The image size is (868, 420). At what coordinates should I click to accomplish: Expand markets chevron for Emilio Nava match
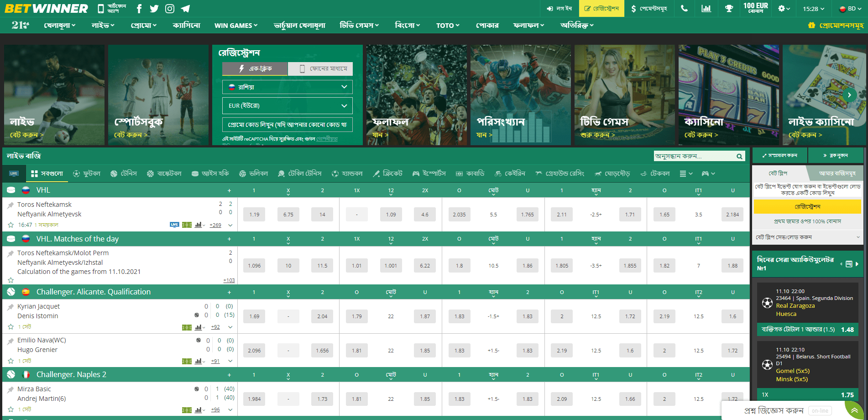coord(230,361)
